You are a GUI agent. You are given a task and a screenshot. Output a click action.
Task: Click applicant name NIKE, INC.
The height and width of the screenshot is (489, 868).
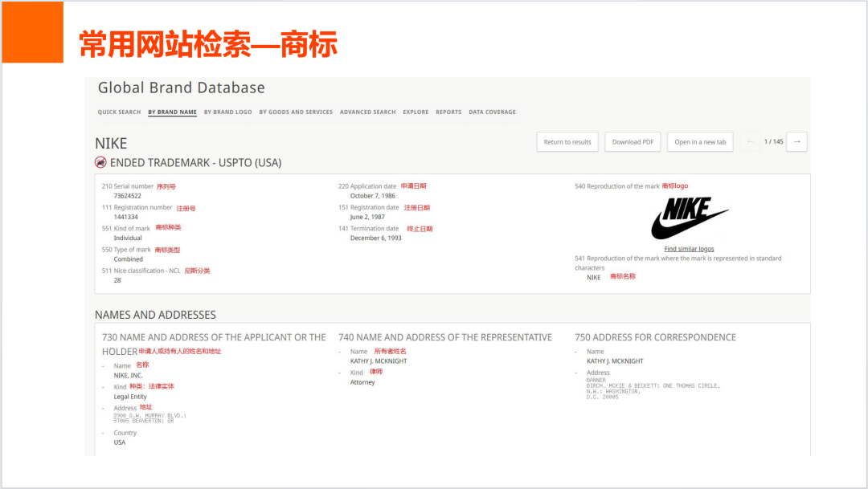click(x=128, y=375)
